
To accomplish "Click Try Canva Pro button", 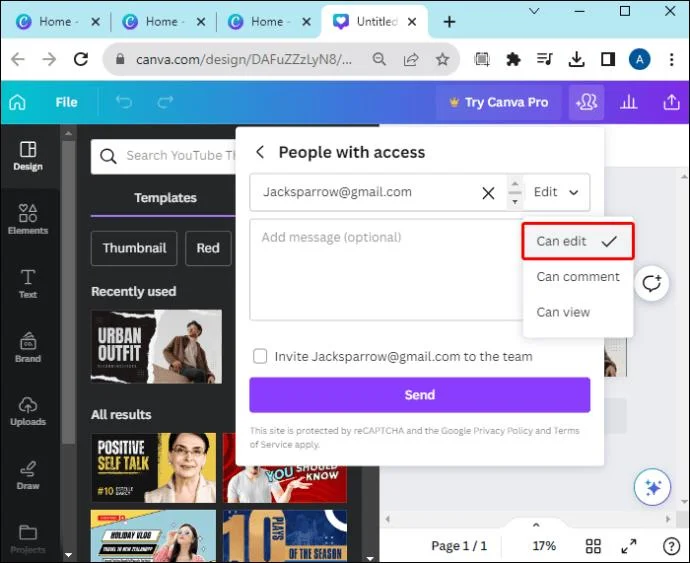I will click(x=499, y=103).
